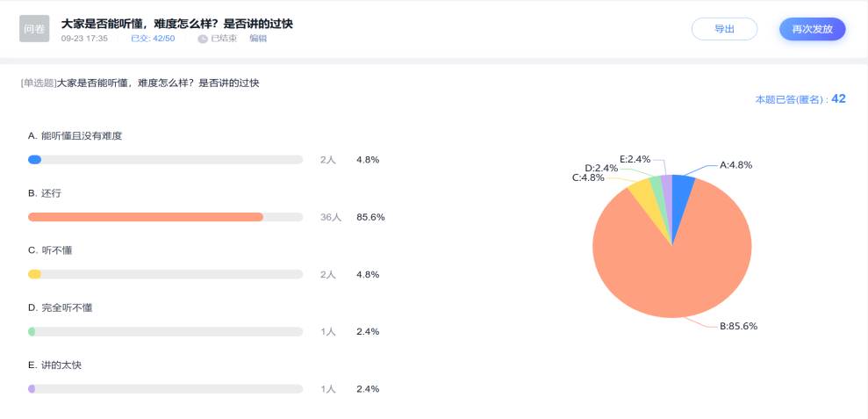Click the blue progress bar for option A
The width and height of the screenshot is (868, 419).
35,160
